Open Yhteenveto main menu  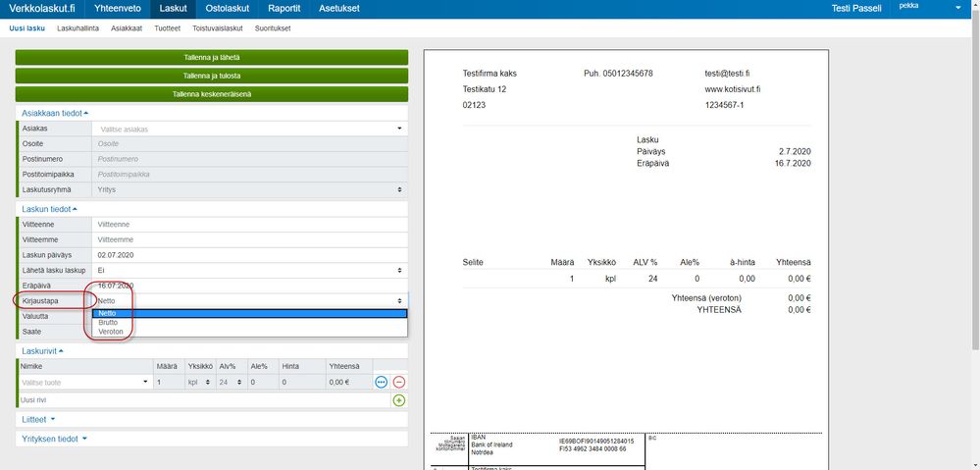click(117, 9)
